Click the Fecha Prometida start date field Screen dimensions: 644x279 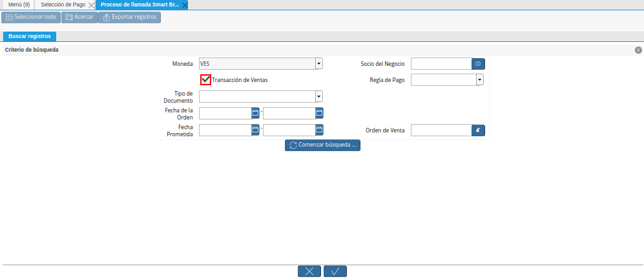(225, 130)
